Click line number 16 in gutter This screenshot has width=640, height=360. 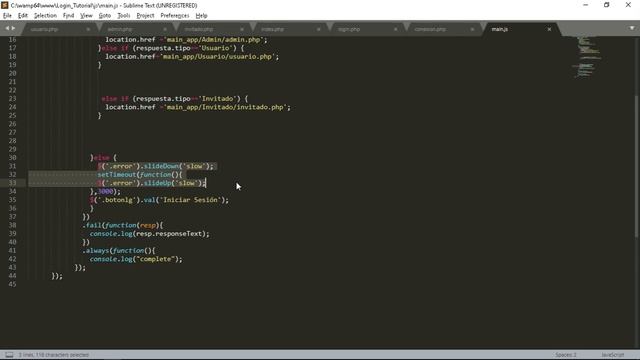pyautogui.click(x=12, y=40)
